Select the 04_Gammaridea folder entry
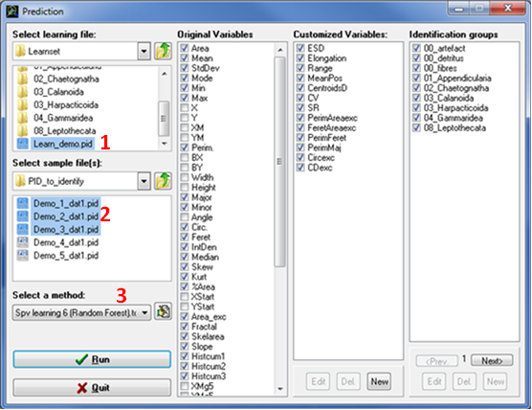The image size is (532, 410). (63, 118)
